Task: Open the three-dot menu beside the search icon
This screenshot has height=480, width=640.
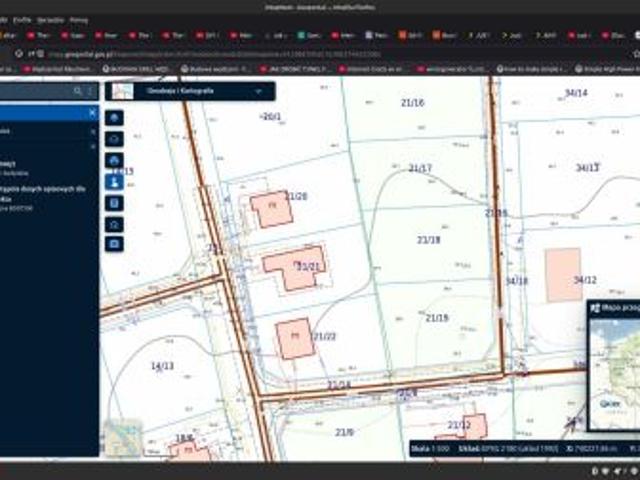Action: pos(90,91)
